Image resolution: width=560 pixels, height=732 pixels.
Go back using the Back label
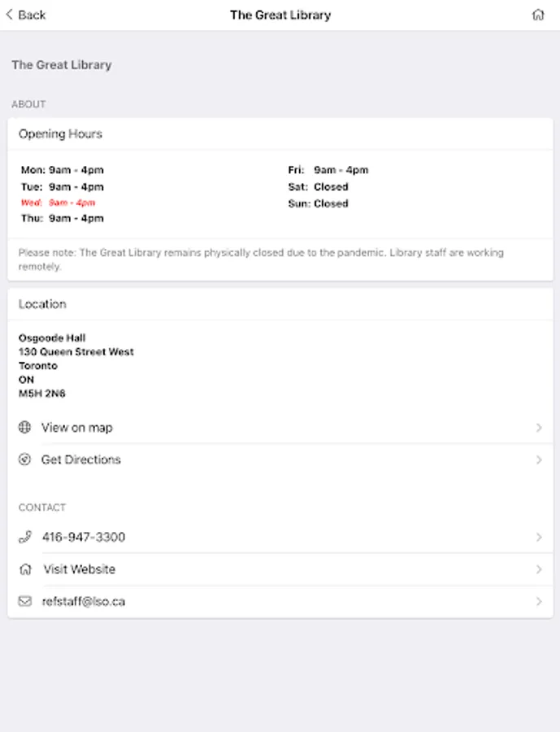pos(33,15)
